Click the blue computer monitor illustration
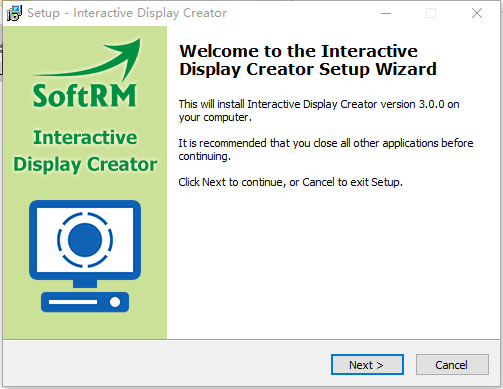This screenshot has width=503, height=389. click(85, 256)
